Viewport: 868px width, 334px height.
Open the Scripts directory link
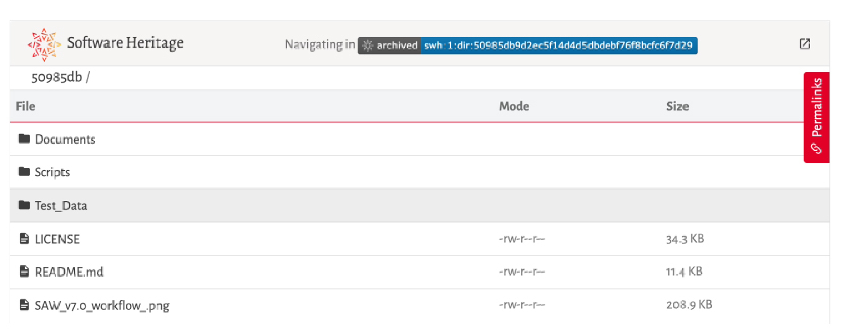[x=52, y=172]
